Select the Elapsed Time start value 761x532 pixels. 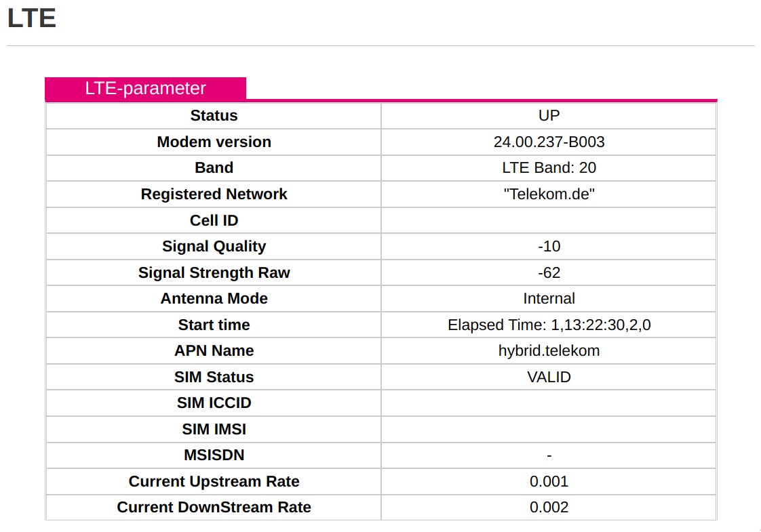pos(549,325)
